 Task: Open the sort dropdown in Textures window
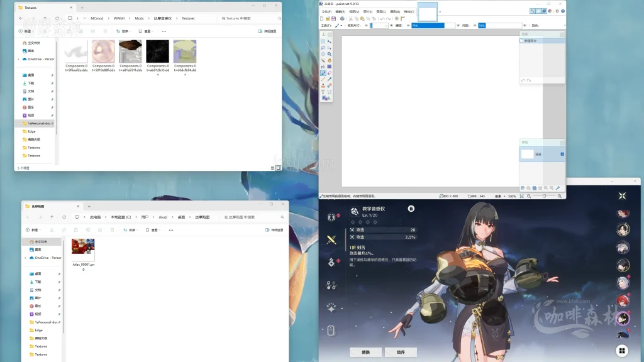pyautogui.click(x=125, y=31)
